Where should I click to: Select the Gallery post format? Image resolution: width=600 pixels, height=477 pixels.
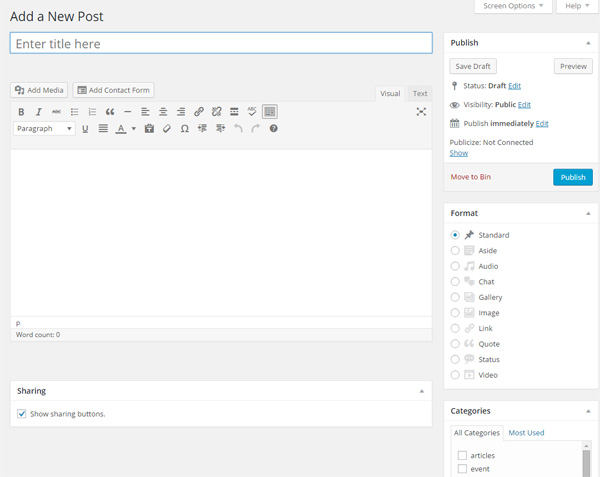click(x=455, y=298)
